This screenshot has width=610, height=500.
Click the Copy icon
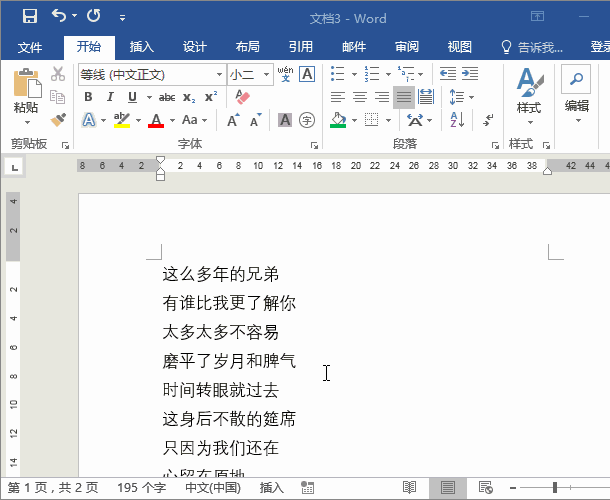point(58,97)
